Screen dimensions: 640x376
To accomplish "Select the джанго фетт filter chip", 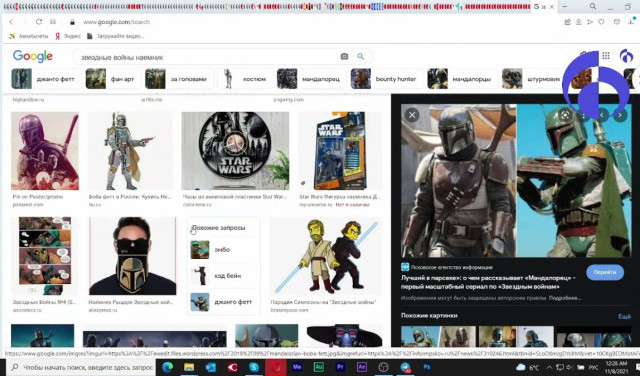I will click(44, 79).
